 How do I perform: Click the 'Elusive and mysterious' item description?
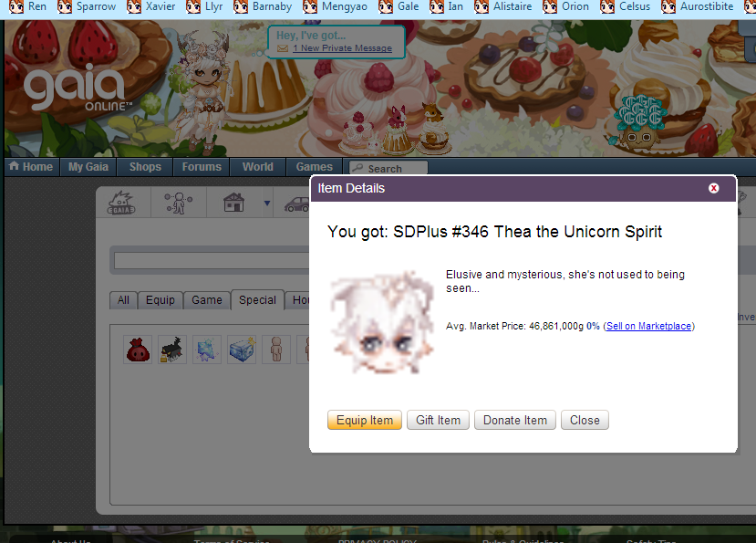point(565,281)
